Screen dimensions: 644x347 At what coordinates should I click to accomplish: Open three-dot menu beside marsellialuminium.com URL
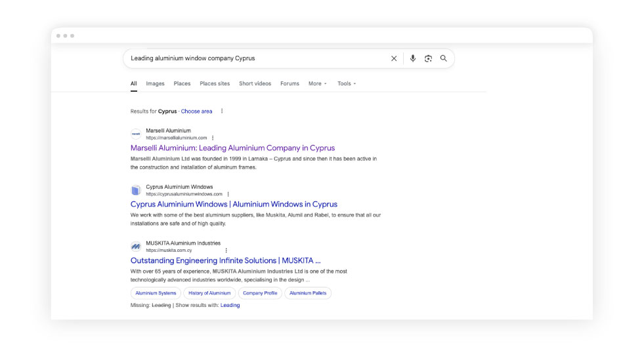(x=213, y=138)
